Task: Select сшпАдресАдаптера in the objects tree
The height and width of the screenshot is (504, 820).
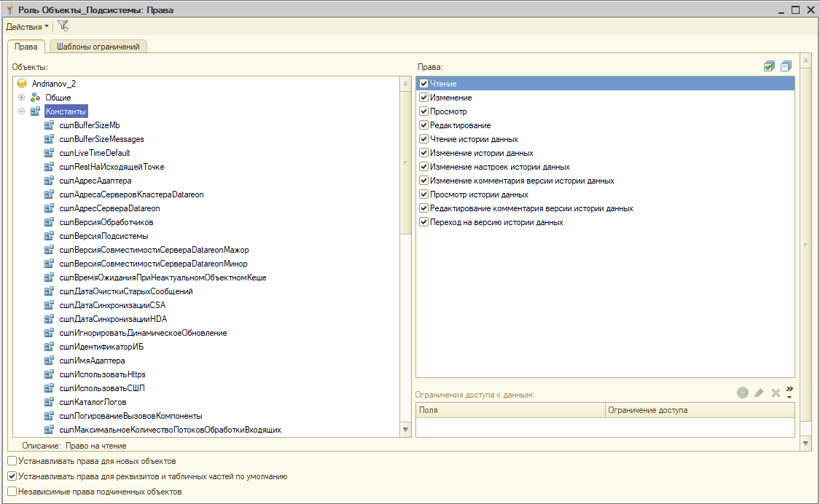Action: (x=95, y=181)
